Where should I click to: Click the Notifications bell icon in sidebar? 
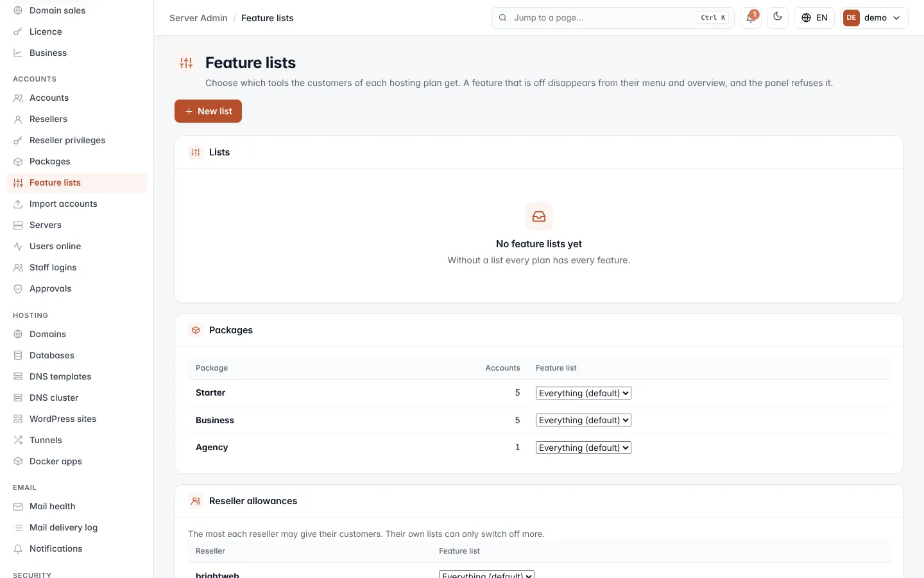click(18, 548)
